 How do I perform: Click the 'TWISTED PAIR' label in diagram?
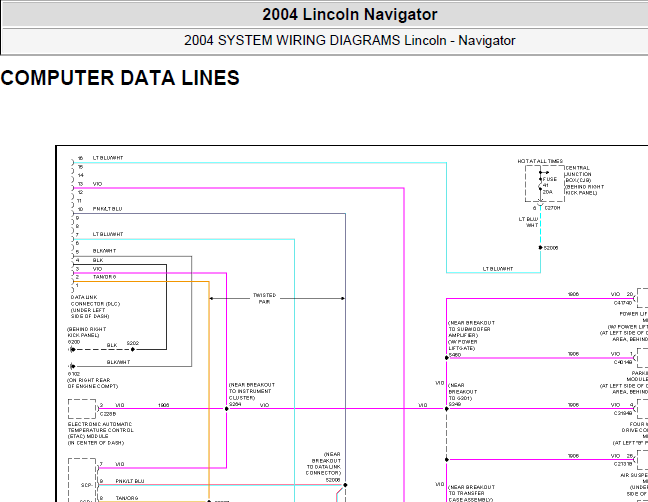264,298
